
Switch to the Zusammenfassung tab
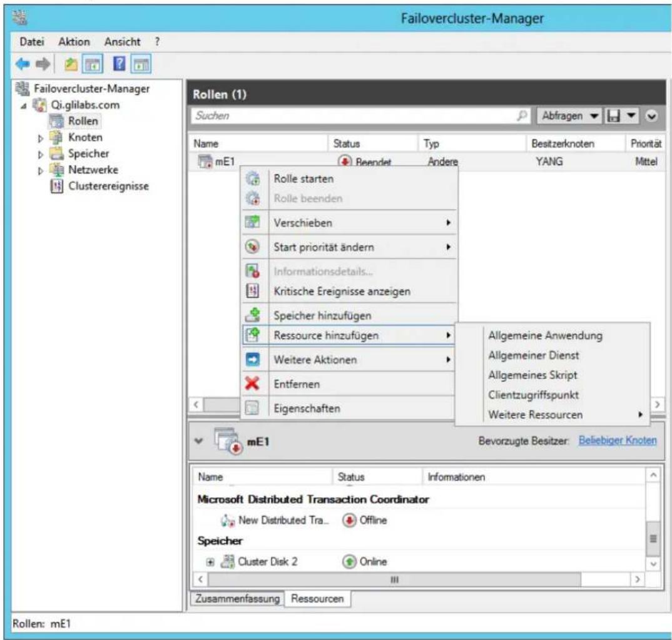[x=237, y=599]
